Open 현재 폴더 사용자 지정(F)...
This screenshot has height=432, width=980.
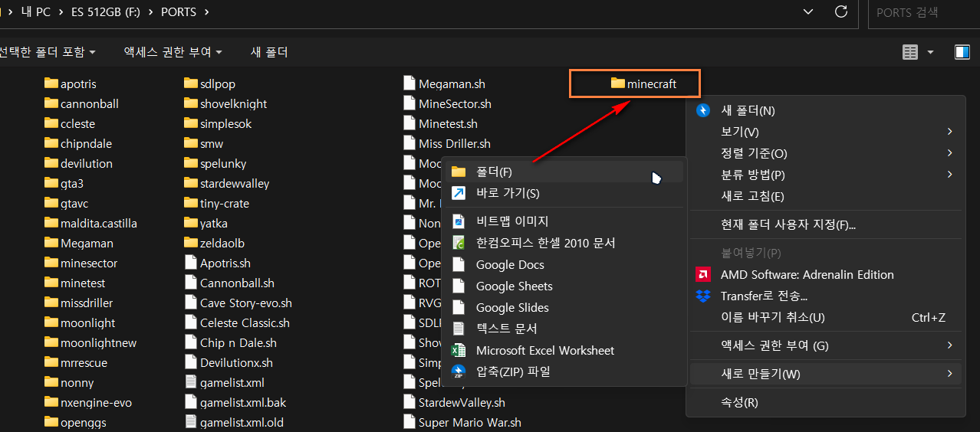click(825, 224)
